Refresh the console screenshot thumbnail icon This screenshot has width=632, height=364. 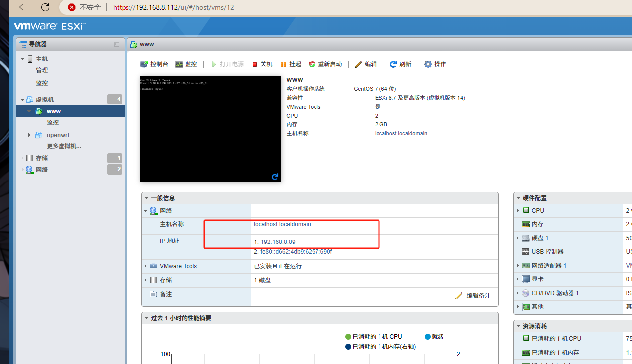(x=275, y=176)
